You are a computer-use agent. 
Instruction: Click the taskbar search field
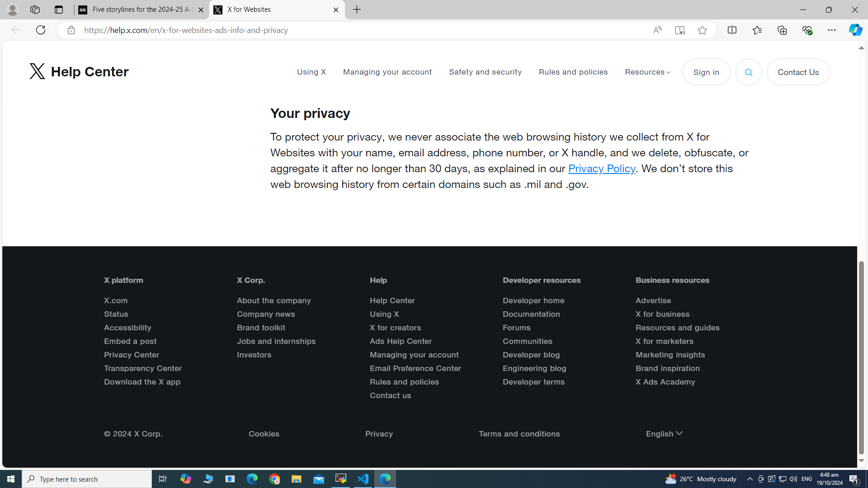[87, 479]
